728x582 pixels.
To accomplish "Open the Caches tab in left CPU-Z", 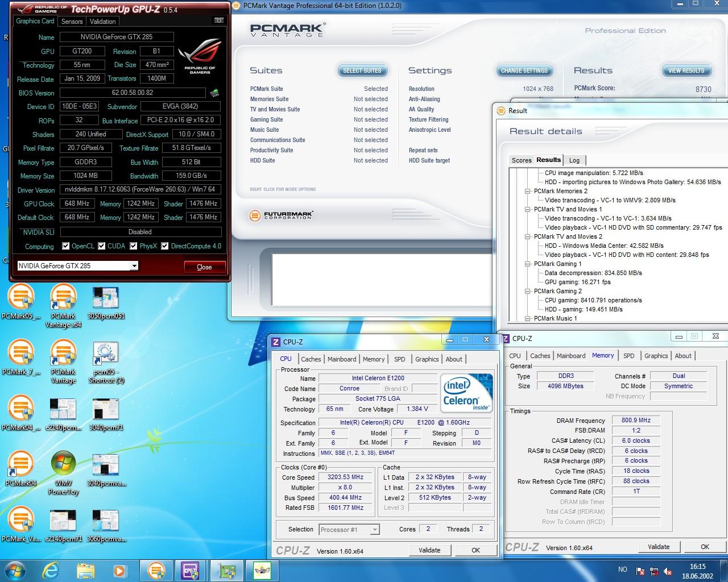I will (311, 359).
